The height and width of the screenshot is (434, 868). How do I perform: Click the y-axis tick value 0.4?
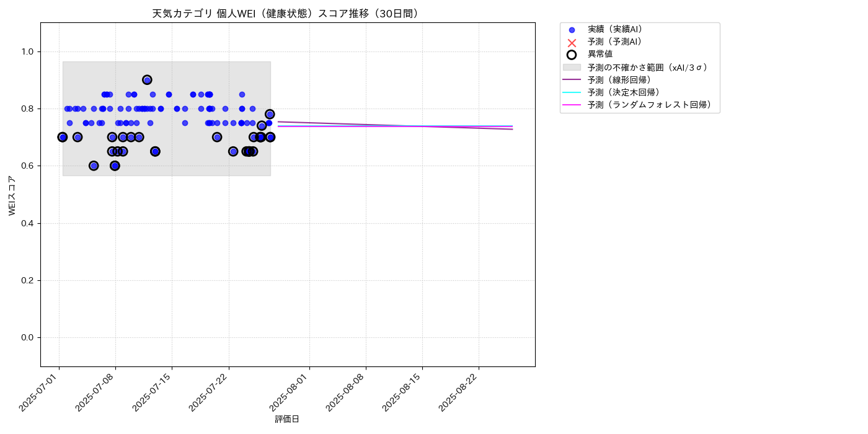coord(29,223)
